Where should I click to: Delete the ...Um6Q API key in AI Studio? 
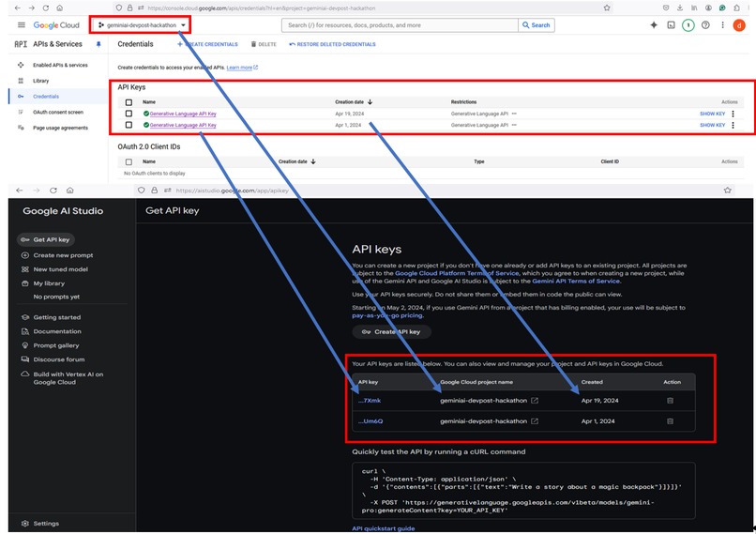pyautogui.click(x=671, y=421)
